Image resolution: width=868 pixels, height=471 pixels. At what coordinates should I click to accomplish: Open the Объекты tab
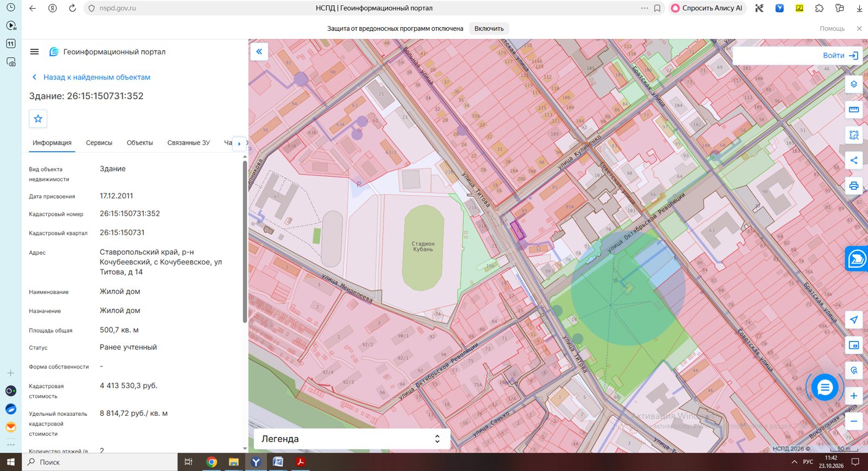click(x=140, y=143)
